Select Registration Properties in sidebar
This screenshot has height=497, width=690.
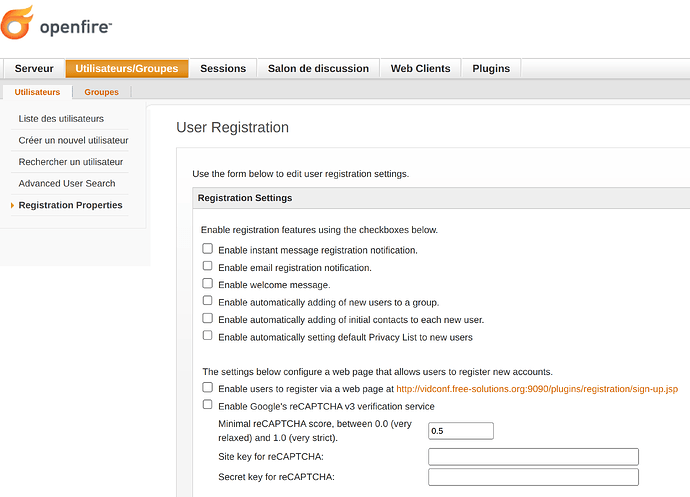tap(70, 205)
